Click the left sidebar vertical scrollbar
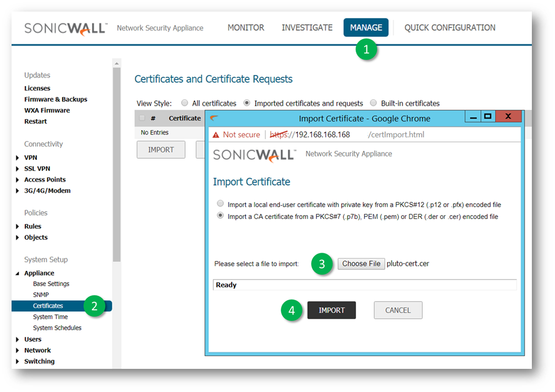Screen dimensions: 555x392 116,165
